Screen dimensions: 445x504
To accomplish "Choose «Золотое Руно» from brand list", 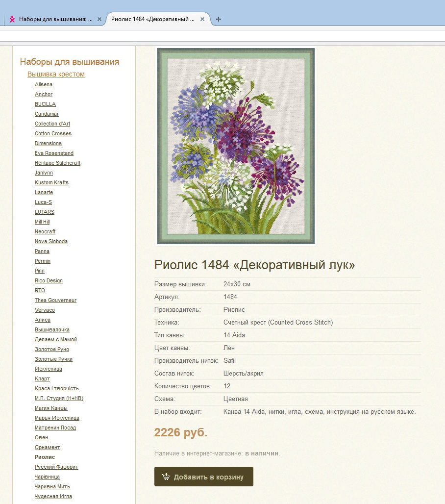I will click(52, 349).
